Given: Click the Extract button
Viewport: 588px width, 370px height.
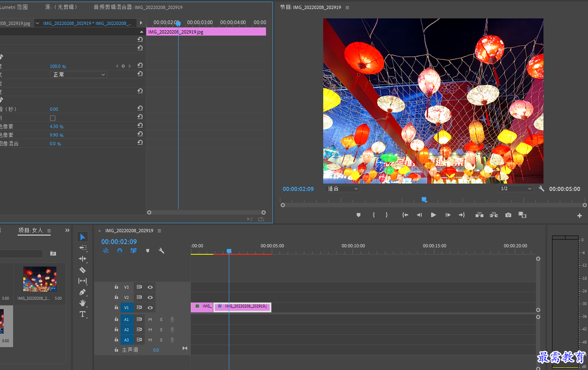Looking at the screenshot, I should pos(494,215).
